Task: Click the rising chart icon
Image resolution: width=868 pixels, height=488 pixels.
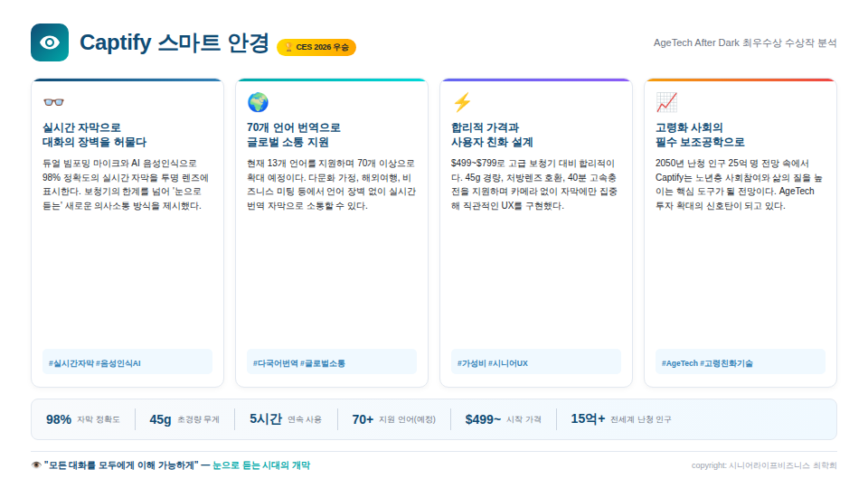Action: coord(666,102)
